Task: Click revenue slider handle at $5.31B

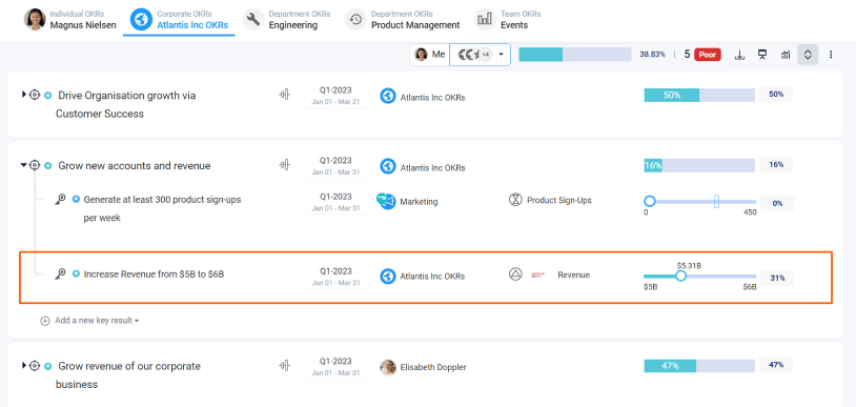Action: pyautogui.click(x=680, y=276)
